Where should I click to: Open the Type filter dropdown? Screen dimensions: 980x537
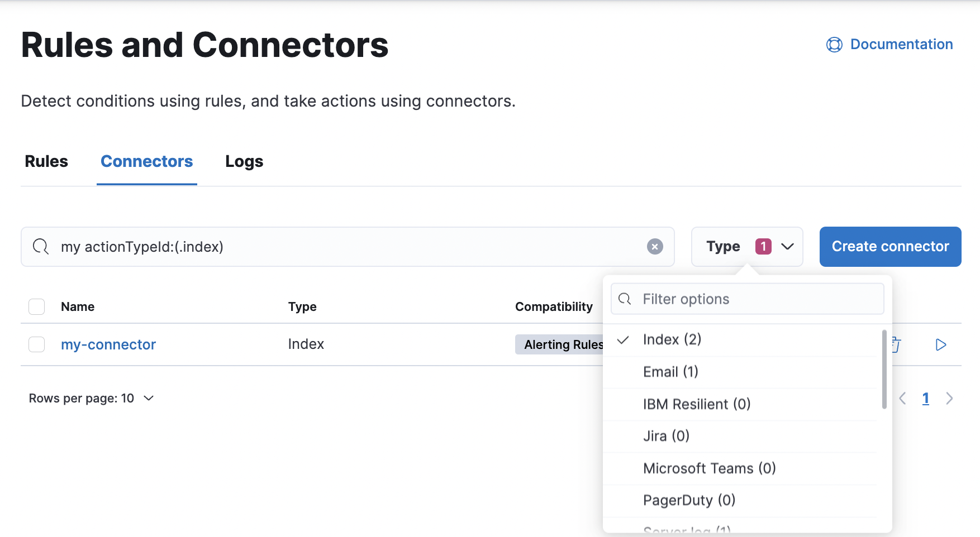(747, 246)
